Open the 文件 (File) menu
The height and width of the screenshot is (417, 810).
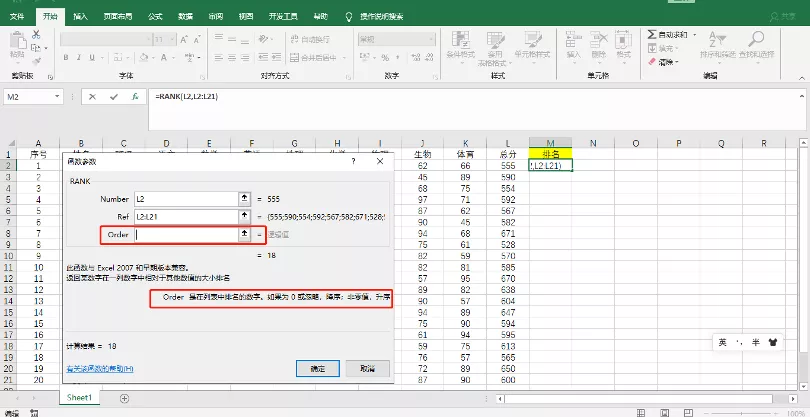[x=18, y=17]
